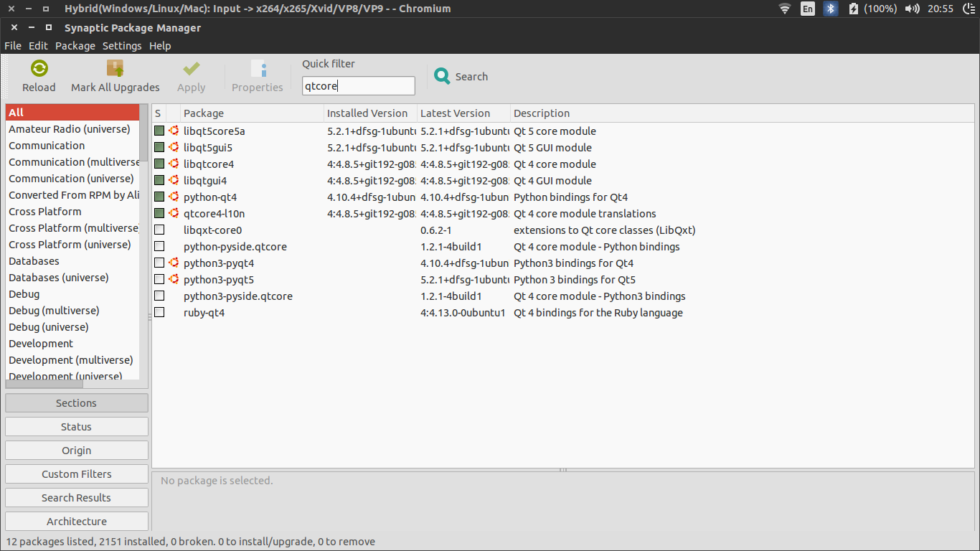Select the qtcore4-l10n package row
The width and height of the screenshot is (980, 551).
[x=563, y=214]
